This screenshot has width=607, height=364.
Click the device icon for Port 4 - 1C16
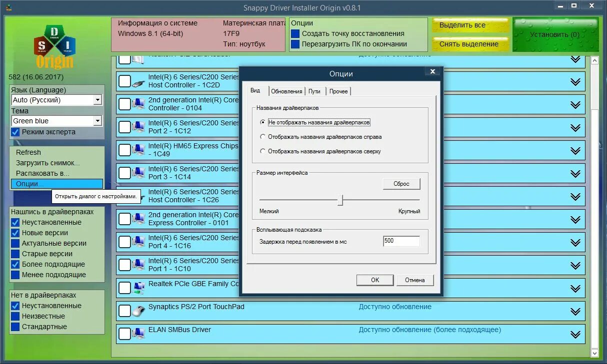[138, 242]
